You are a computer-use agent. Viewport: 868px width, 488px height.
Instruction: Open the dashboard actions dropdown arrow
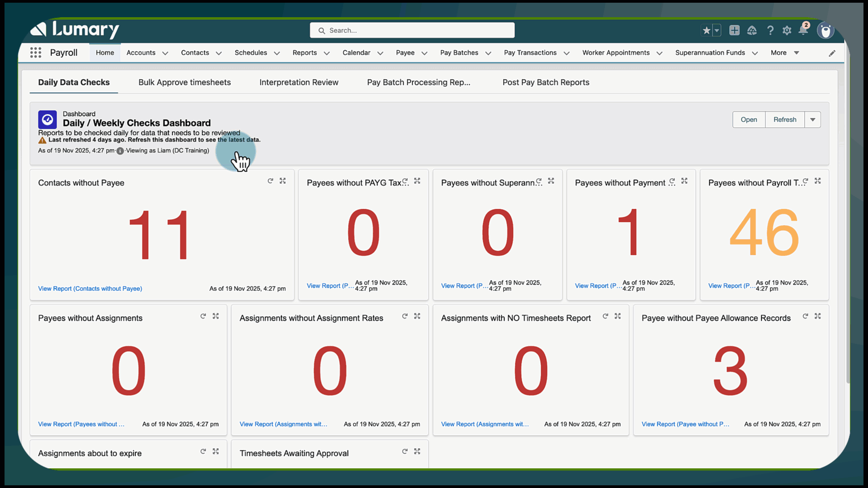click(812, 120)
